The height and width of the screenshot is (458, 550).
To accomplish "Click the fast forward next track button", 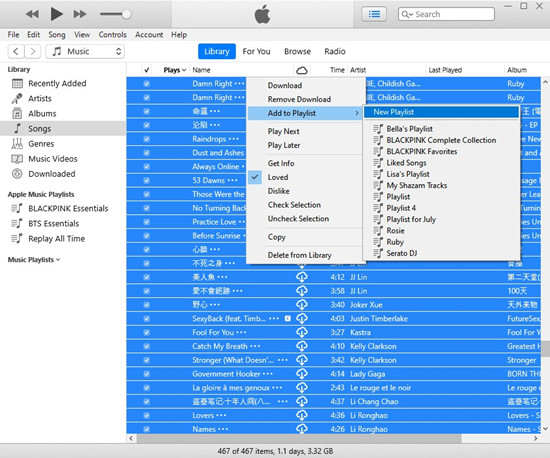I will tap(80, 14).
